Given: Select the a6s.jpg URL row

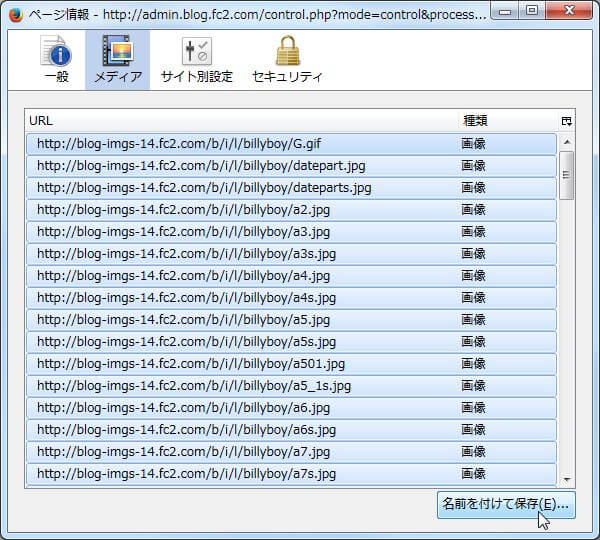Looking at the screenshot, I should (291, 430).
